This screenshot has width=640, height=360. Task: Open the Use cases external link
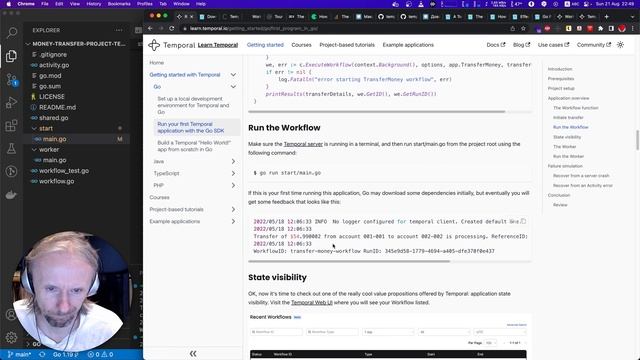pos(553,45)
